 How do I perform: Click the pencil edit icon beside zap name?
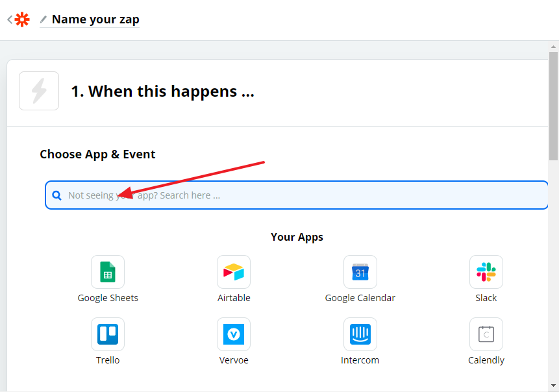point(43,19)
